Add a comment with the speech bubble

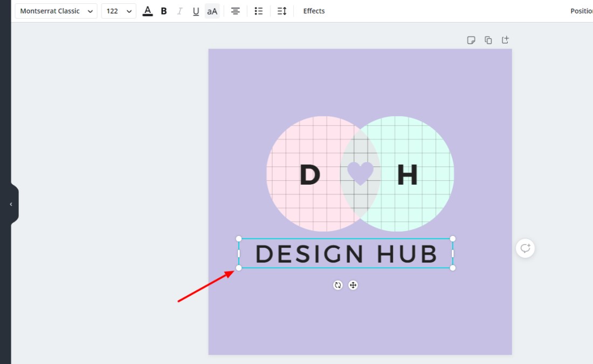point(525,248)
